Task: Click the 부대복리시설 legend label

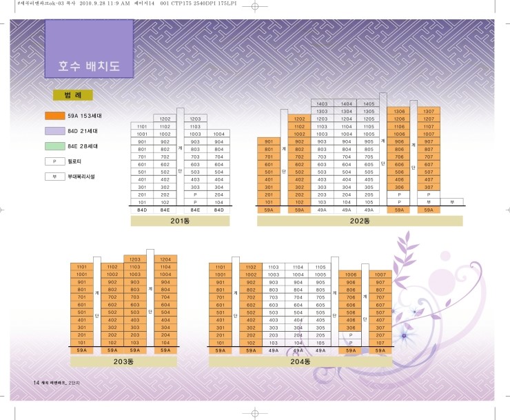Action: 81,177
